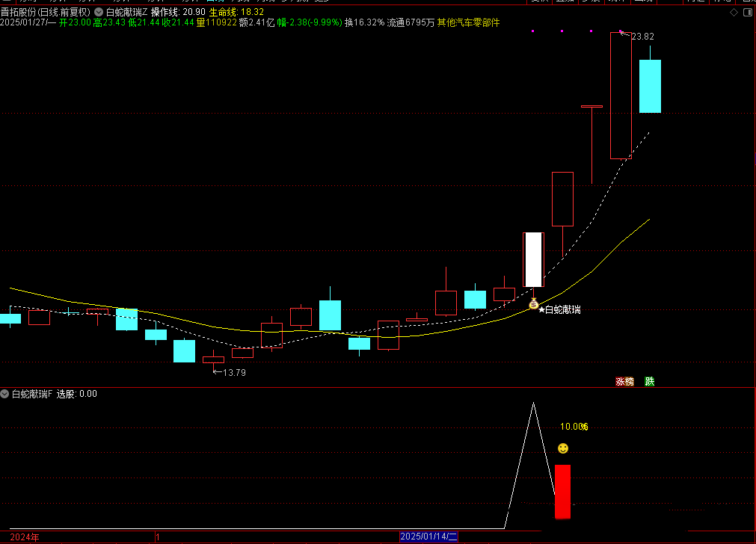Viewport: 756px width, 544px height.
Task: Click the volume value 量110922
Action: (x=217, y=22)
